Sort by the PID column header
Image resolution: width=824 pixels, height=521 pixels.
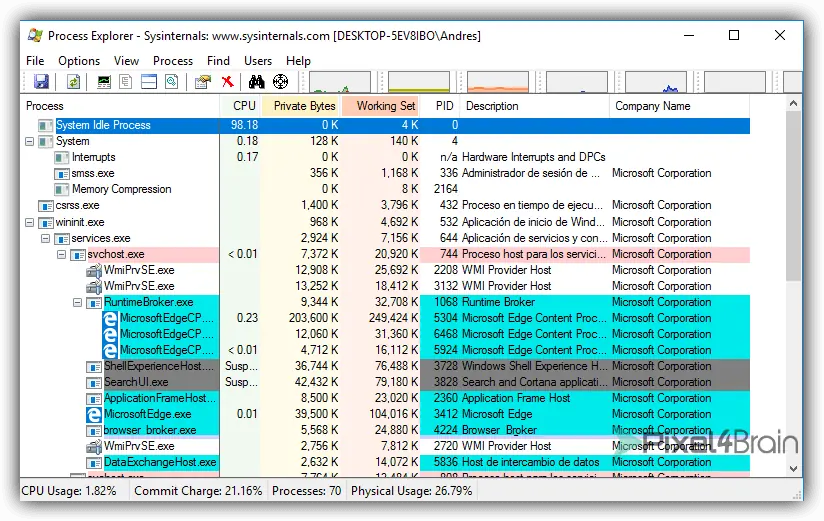click(x=440, y=106)
